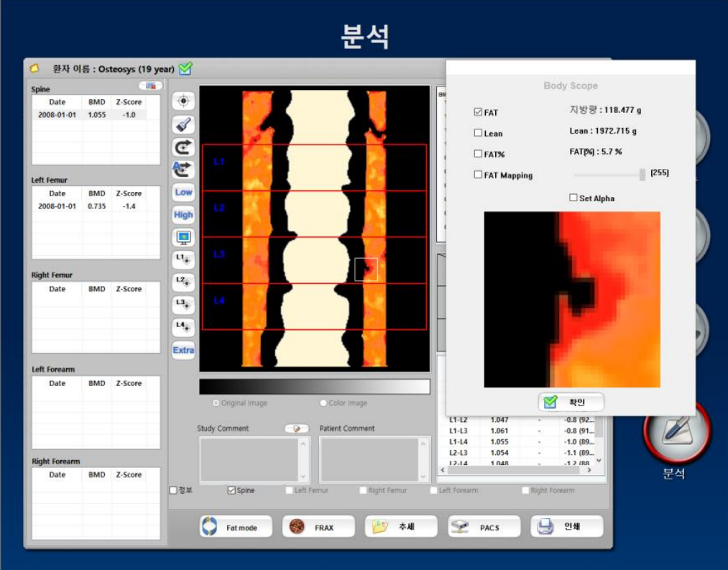Click the FRAX button
728x570 pixels.
tap(318, 527)
